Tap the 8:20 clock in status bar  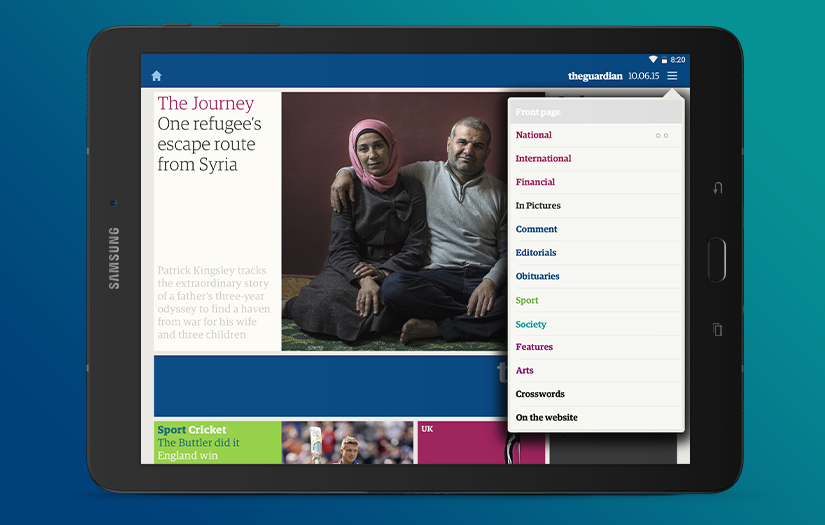pos(678,60)
